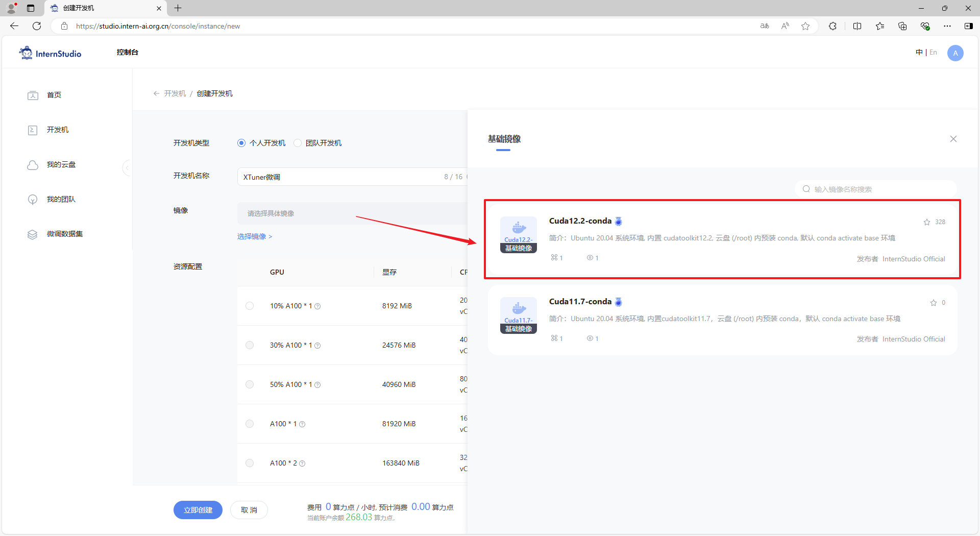Click help icon next to 50% A100 * 1
The height and width of the screenshot is (536, 980).
(x=317, y=385)
